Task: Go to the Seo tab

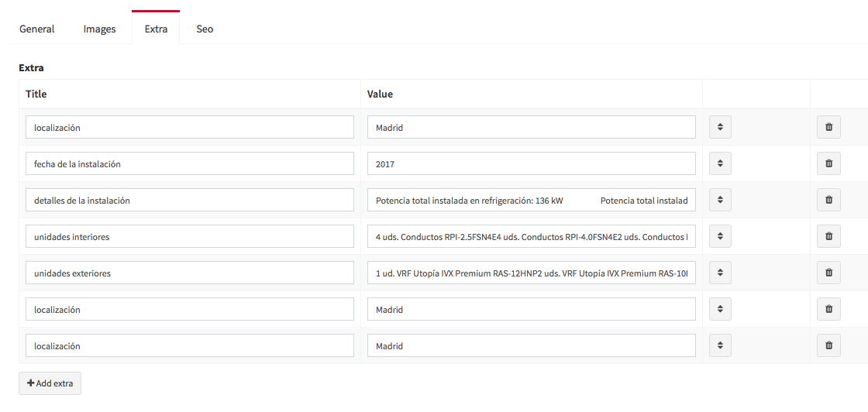Action: (x=205, y=29)
